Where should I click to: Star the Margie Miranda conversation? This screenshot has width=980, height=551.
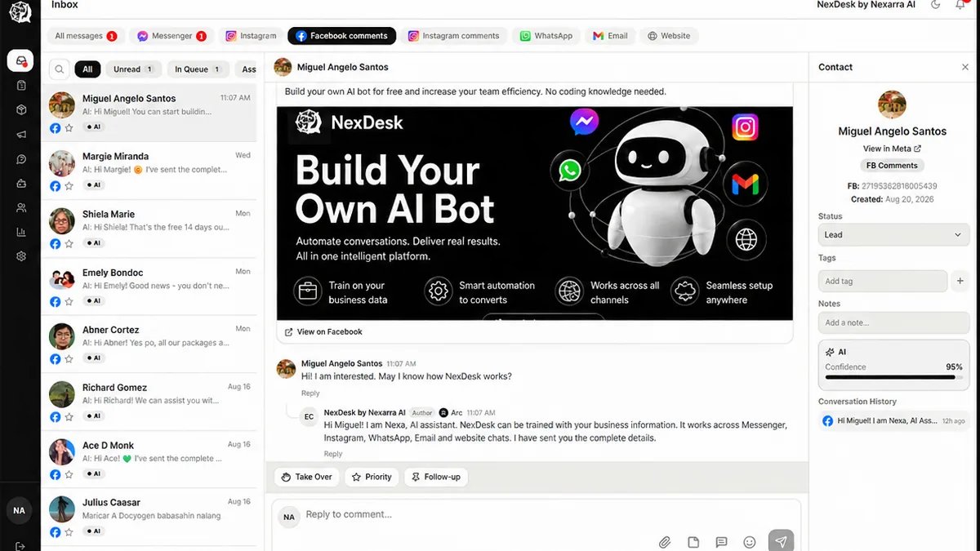point(69,186)
